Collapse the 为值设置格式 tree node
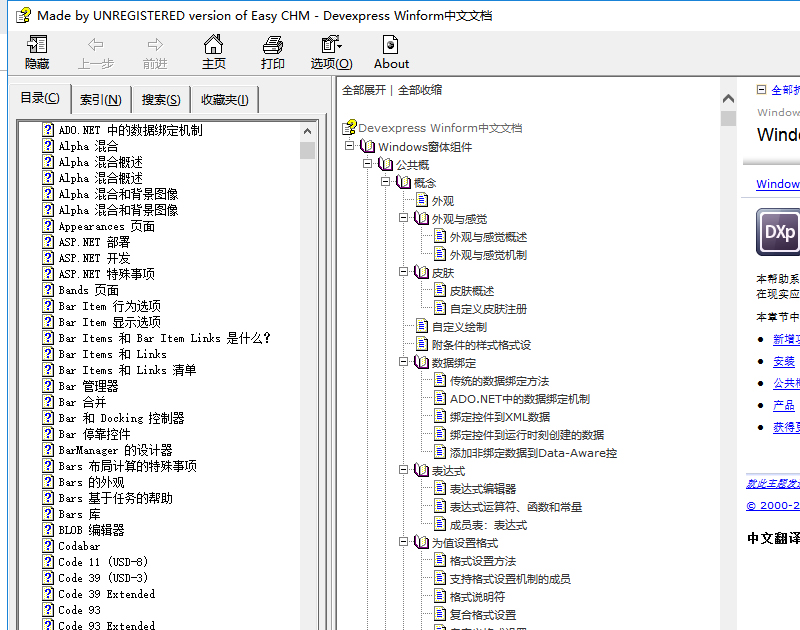Image resolution: width=800 pixels, height=630 pixels. coord(403,542)
